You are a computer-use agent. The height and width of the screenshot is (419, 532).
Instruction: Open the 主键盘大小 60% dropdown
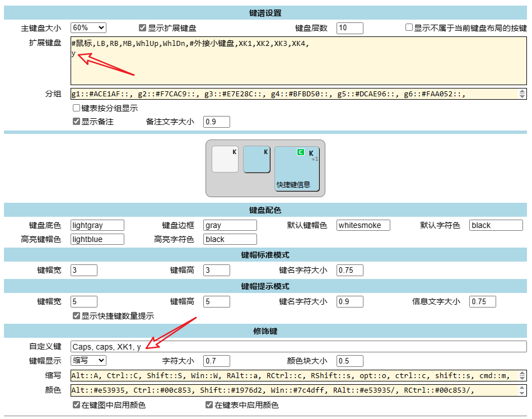[x=88, y=28]
